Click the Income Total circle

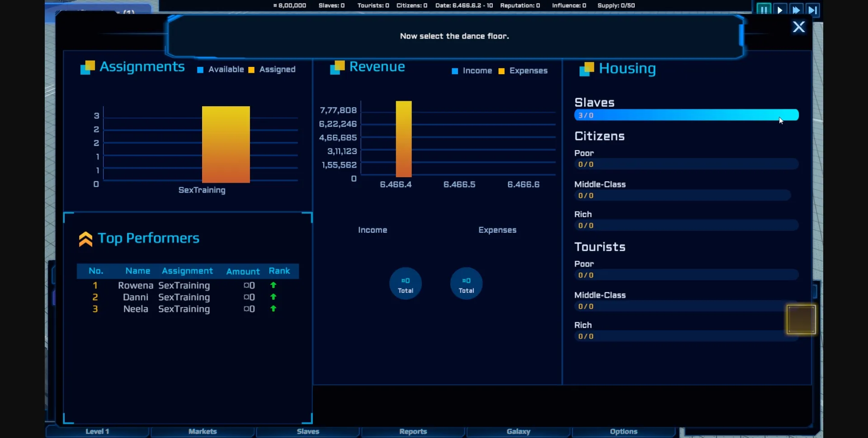[406, 284]
